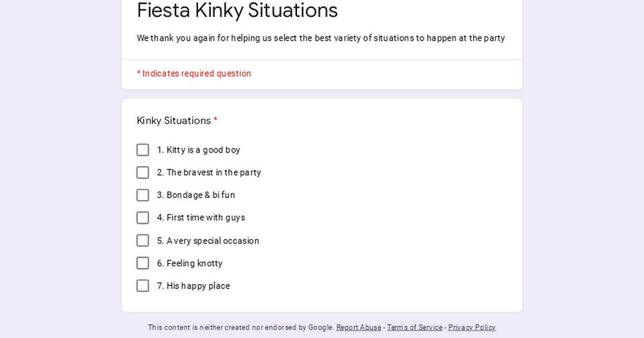This screenshot has width=644, height=338.
Task: Click the label text '1. Kitty is a good boy'
Action: pyautogui.click(x=199, y=150)
